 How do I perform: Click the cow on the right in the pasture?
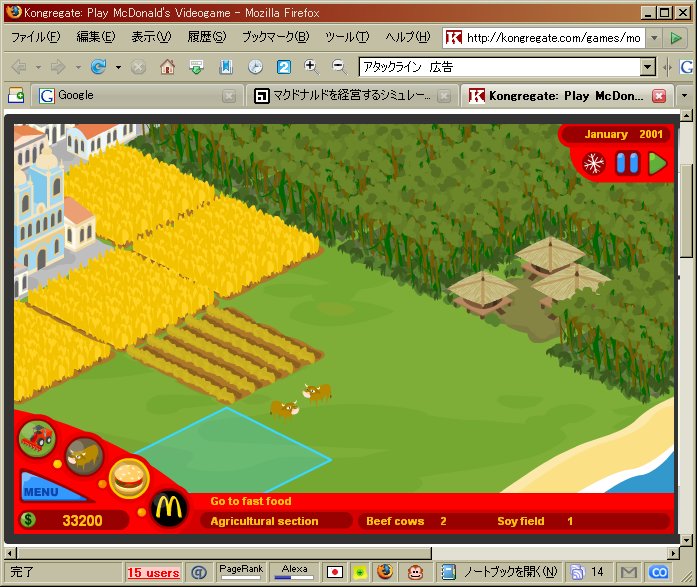click(x=316, y=392)
